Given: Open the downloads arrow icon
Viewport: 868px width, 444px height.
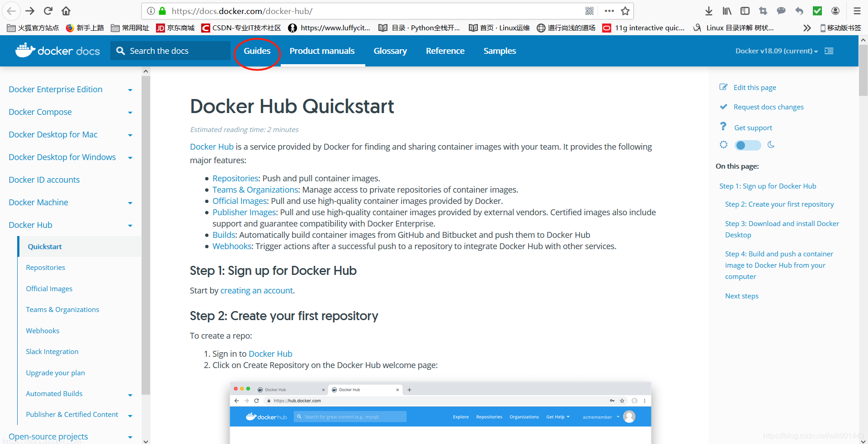Looking at the screenshot, I should point(709,11).
